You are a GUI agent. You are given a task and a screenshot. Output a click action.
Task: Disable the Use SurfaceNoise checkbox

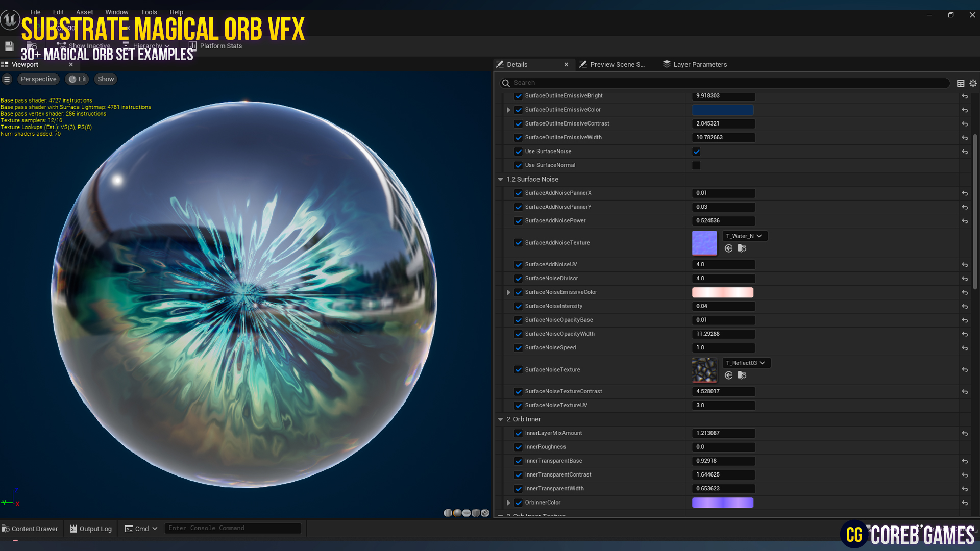point(696,151)
